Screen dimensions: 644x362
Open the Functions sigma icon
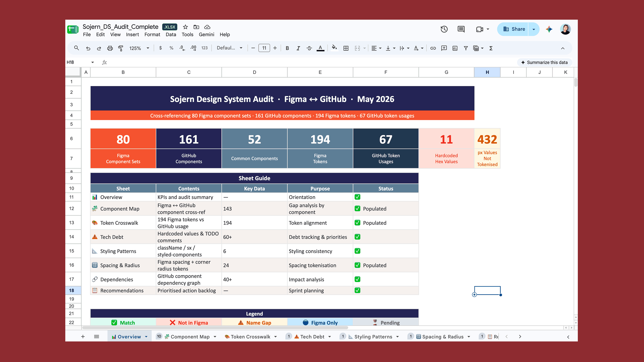point(491,48)
